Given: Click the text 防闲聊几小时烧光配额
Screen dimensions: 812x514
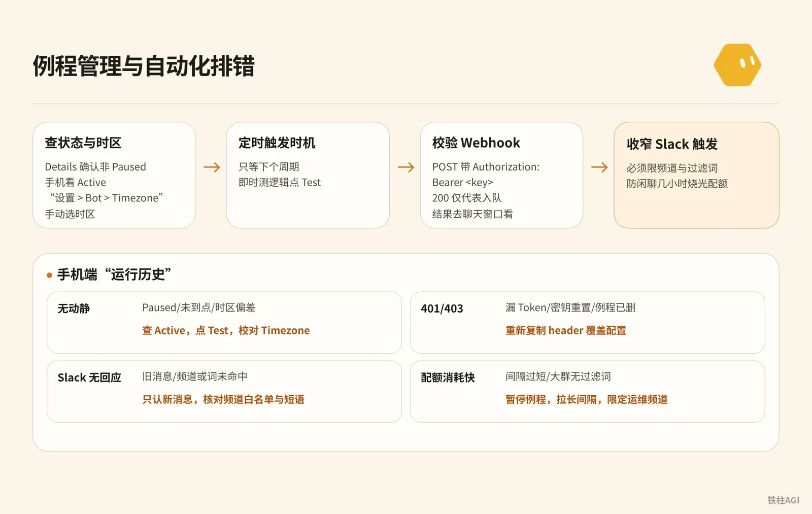Looking at the screenshot, I should 677,184.
